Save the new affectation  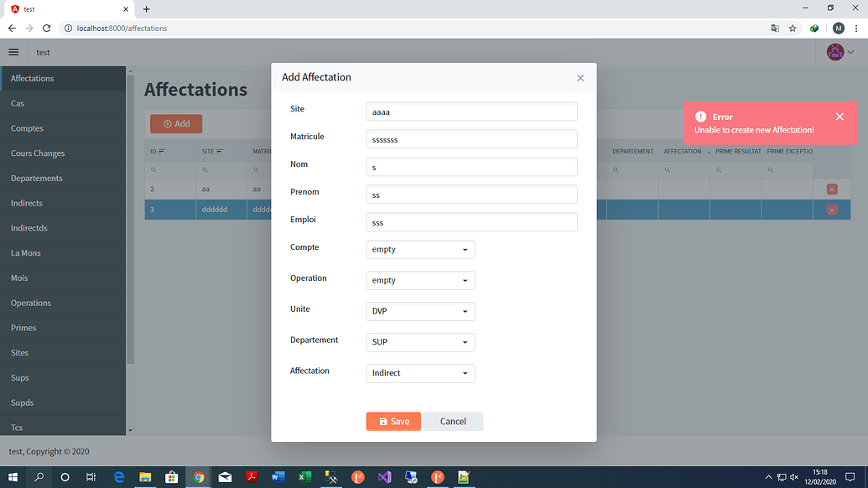(393, 421)
